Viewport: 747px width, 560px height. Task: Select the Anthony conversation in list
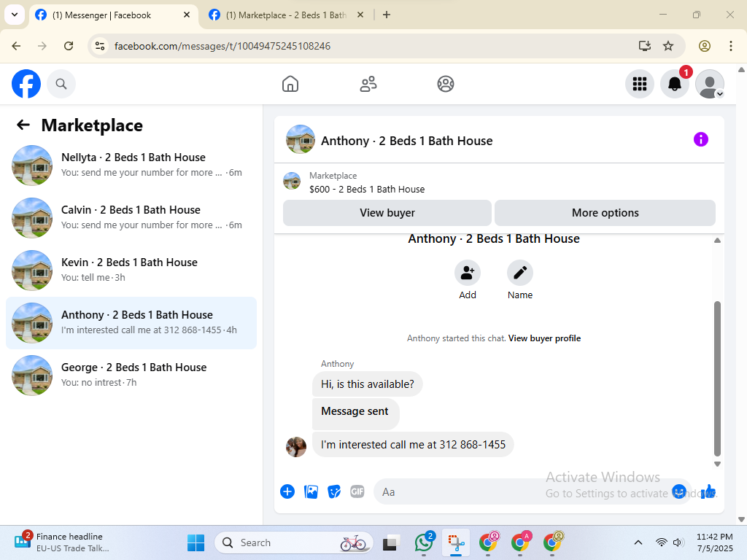pos(131,323)
